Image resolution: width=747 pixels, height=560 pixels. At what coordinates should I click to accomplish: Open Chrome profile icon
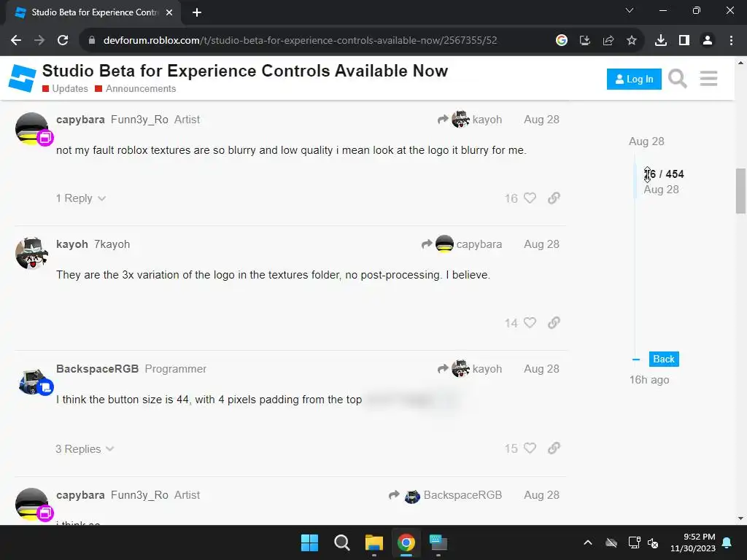pos(708,41)
